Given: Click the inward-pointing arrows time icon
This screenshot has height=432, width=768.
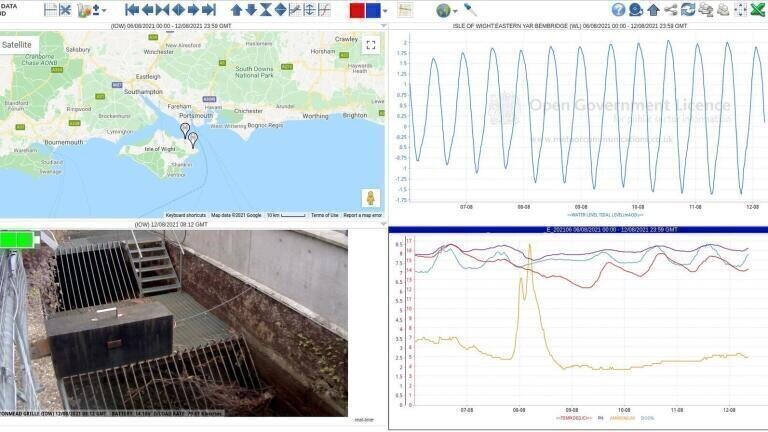Looking at the screenshot, I should coord(163,10).
